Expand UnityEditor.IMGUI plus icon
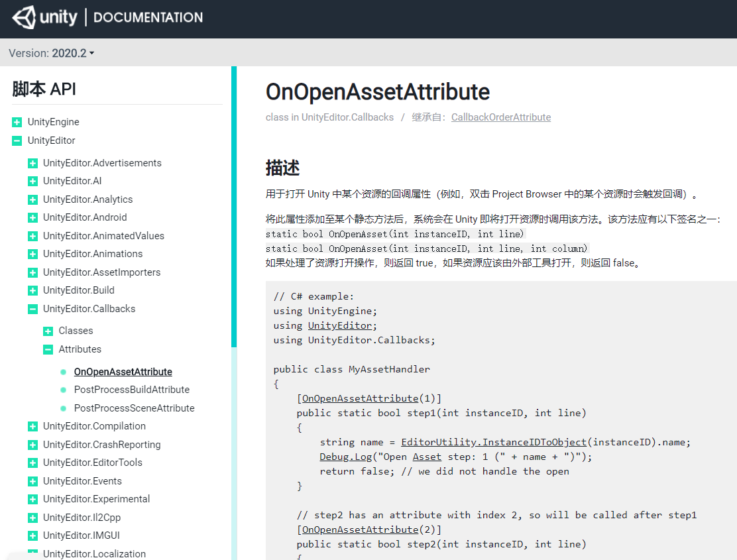This screenshot has height=560, width=737. tap(32, 535)
